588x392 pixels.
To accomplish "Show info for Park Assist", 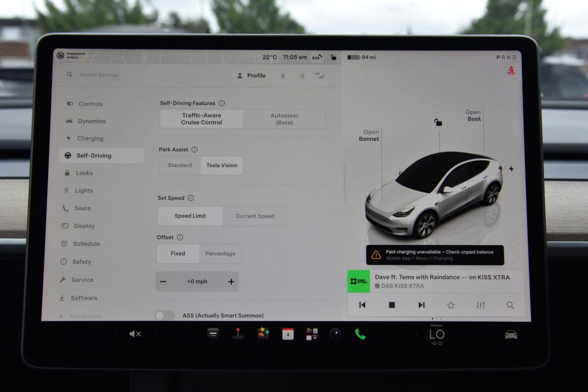I will (x=194, y=150).
